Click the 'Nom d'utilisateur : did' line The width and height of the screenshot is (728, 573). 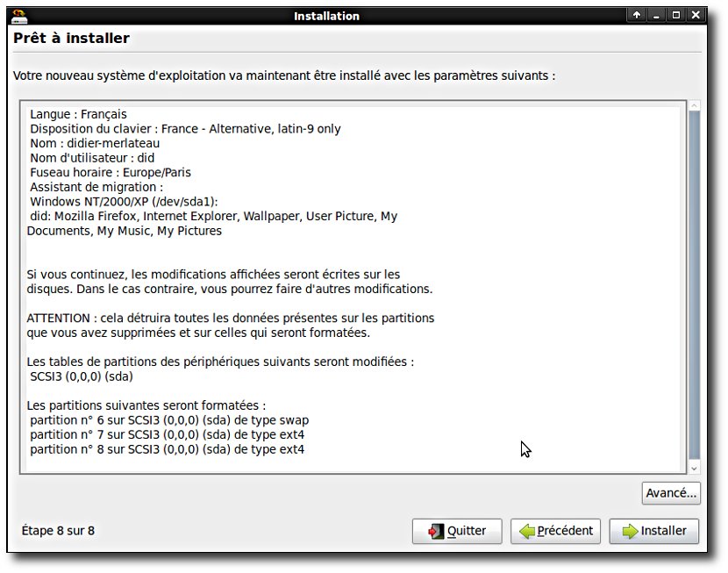92,158
